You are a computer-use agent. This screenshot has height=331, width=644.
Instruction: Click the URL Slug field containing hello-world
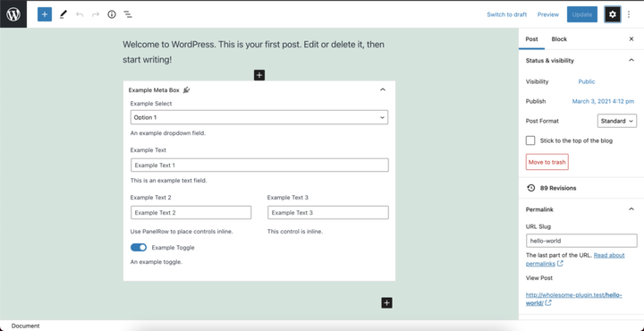click(x=581, y=241)
